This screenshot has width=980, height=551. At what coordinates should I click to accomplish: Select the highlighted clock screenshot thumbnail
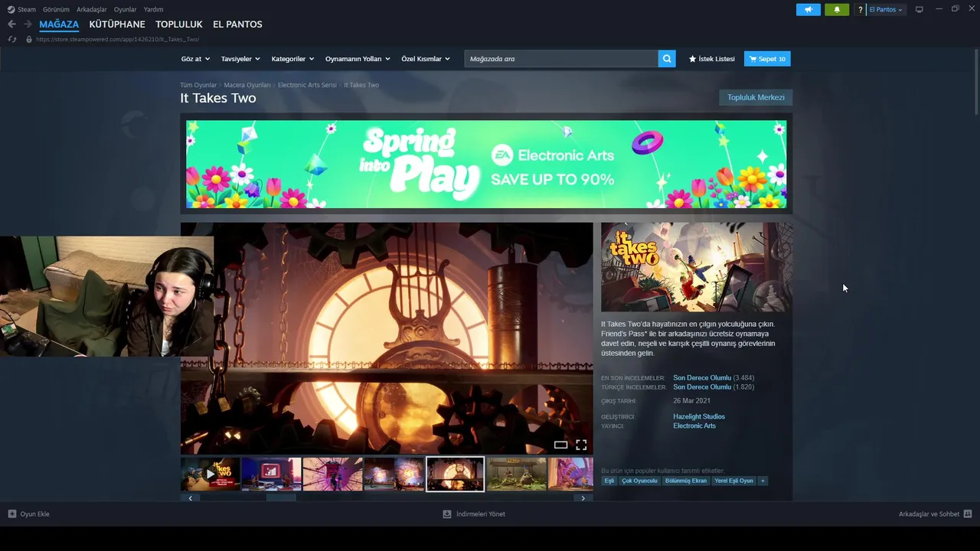coord(455,474)
